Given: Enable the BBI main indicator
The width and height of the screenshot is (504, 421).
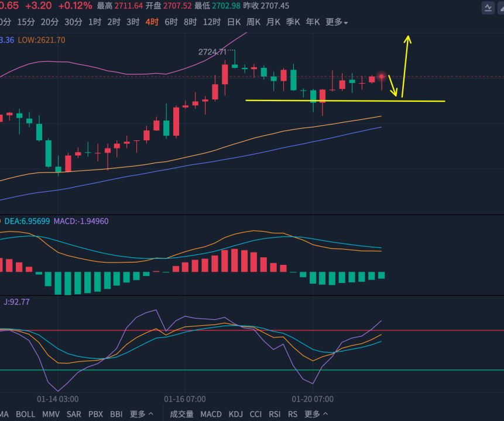Looking at the screenshot, I should pos(116,414).
